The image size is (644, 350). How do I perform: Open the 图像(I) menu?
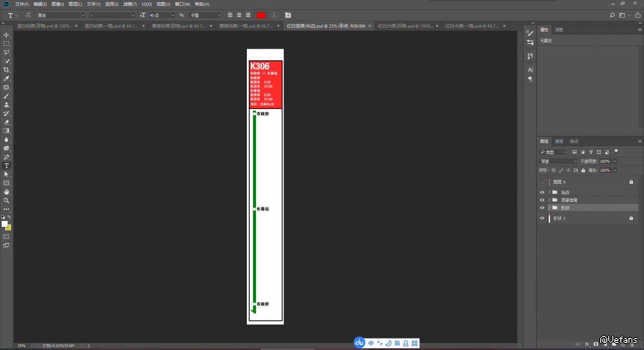point(57,4)
